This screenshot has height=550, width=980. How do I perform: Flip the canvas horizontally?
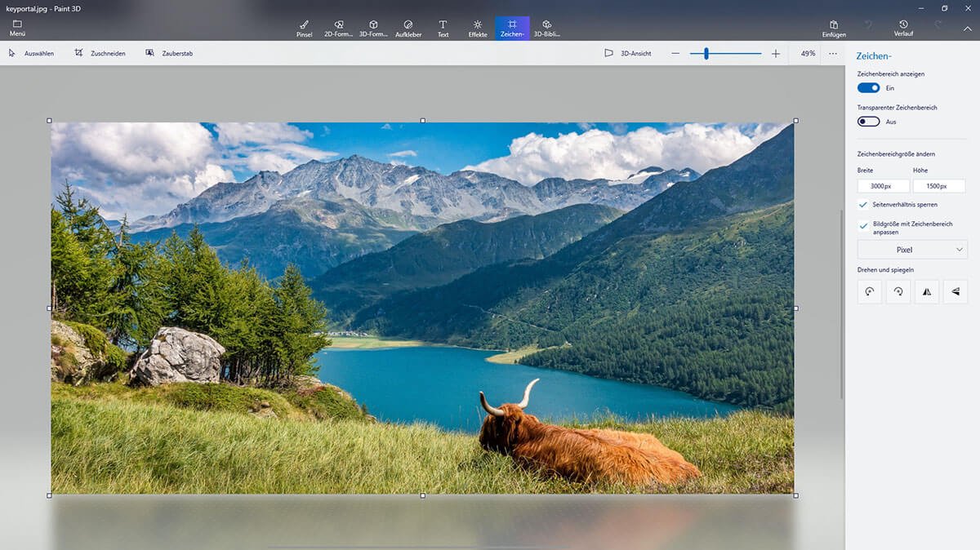[x=926, y=291]
